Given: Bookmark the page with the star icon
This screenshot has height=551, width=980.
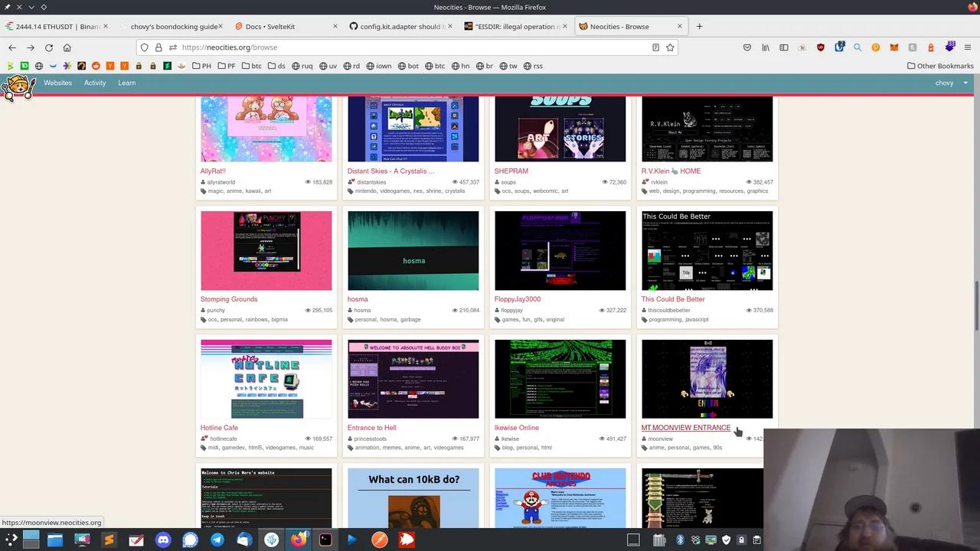Looking at the screenshot, I should click(x=670, y=47).
